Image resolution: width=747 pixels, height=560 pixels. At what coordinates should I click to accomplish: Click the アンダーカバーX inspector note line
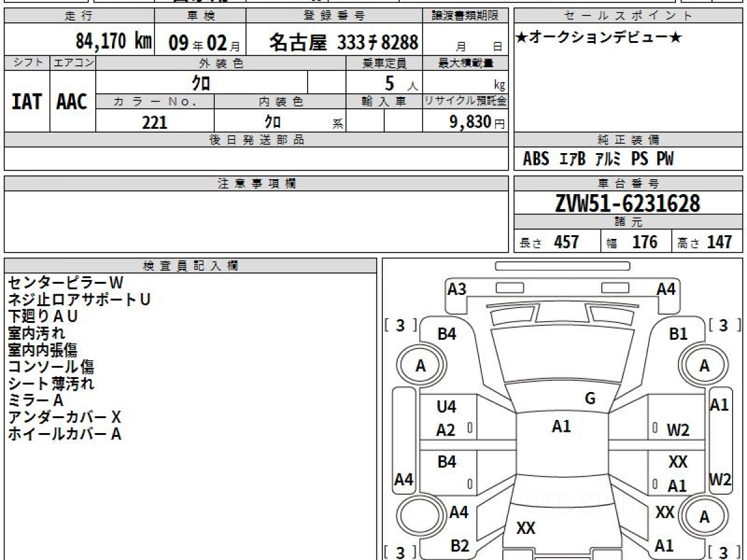click(64, 418)
